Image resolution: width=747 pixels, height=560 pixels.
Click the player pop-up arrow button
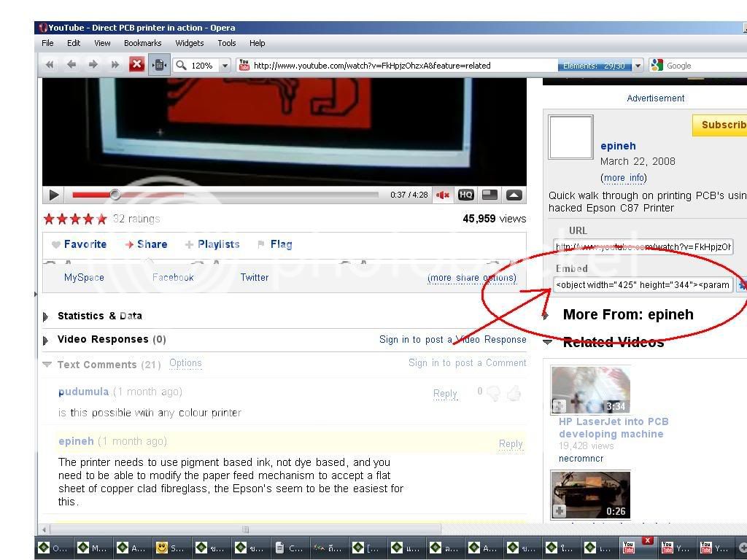[x=514, y=195]
